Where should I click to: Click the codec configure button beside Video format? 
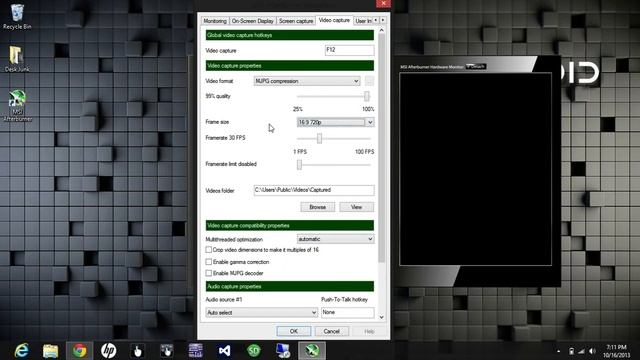click(x=369, y=81)
